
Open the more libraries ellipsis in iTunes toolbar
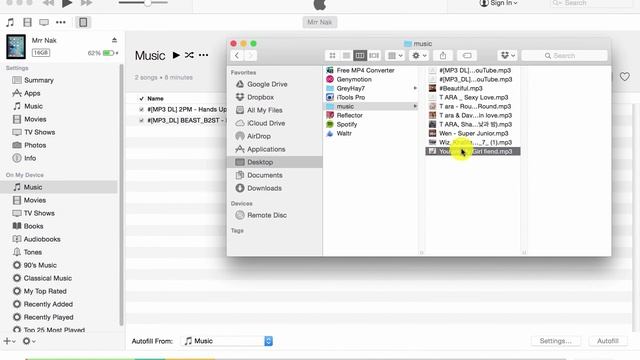point(61,22)
